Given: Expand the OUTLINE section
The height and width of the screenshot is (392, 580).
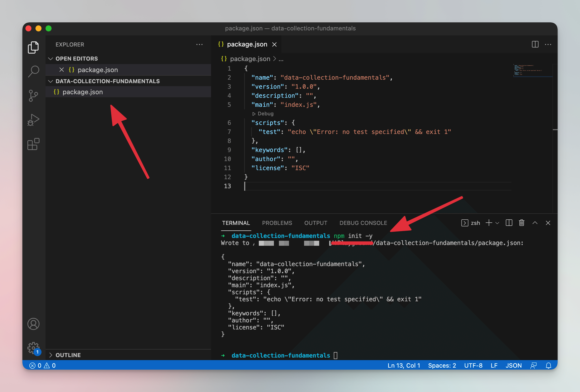Looking at the screenshot, I should click(x=51, y=355).
